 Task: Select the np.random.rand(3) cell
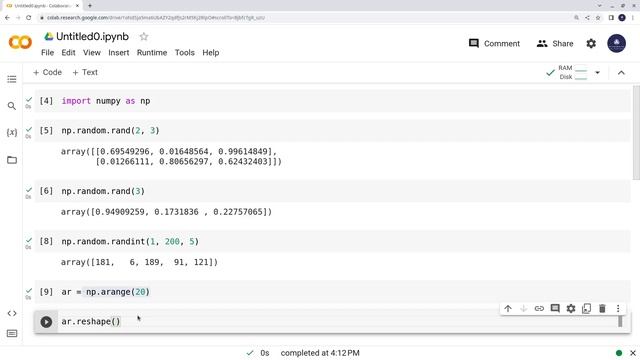point(333,191)
